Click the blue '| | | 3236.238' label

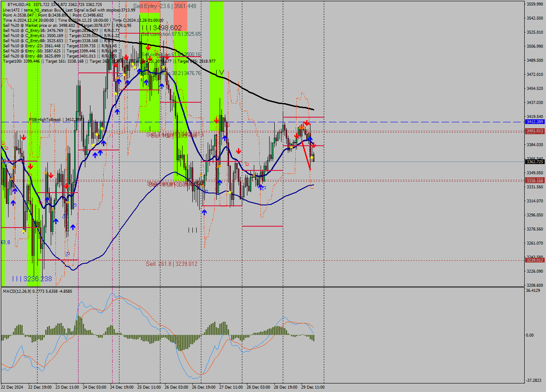click(x=32, y=279)
